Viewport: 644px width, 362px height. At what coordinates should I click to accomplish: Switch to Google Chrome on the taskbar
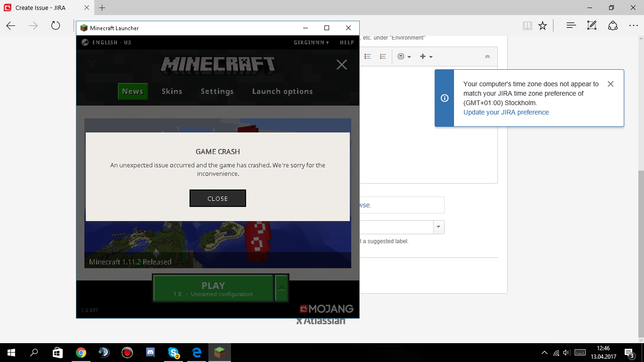pos(81,353)
